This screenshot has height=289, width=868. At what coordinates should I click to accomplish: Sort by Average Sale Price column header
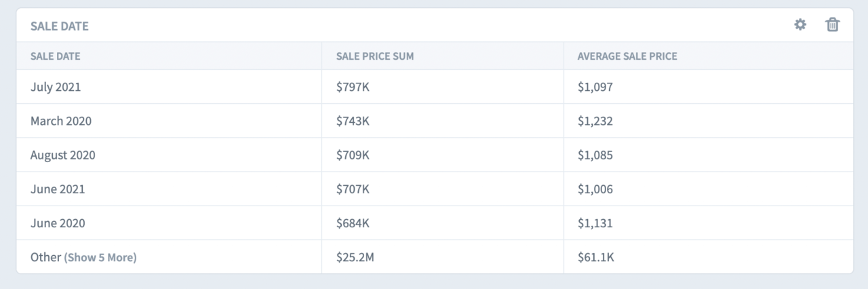point(627,56)
